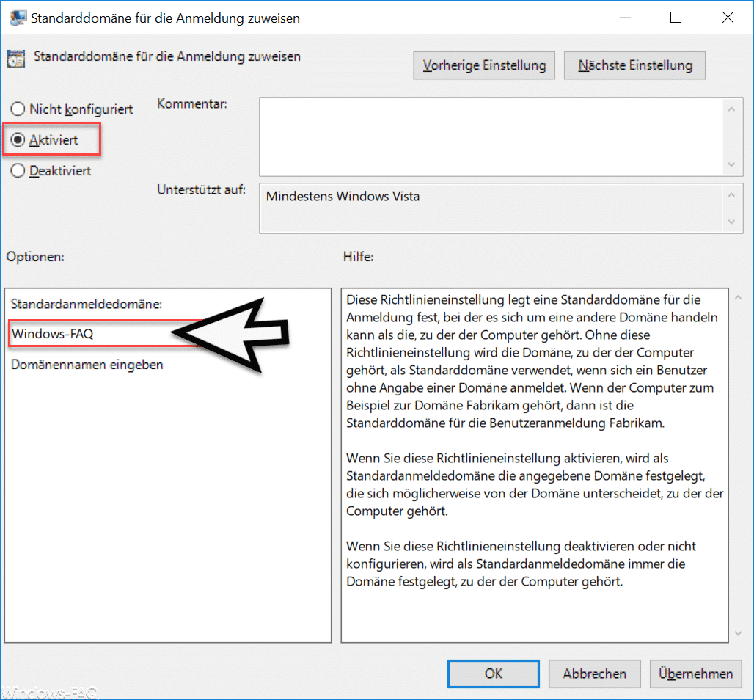Click help text scroll down arrow
Screen dimensions: 754x700
[x=738, y=634]
